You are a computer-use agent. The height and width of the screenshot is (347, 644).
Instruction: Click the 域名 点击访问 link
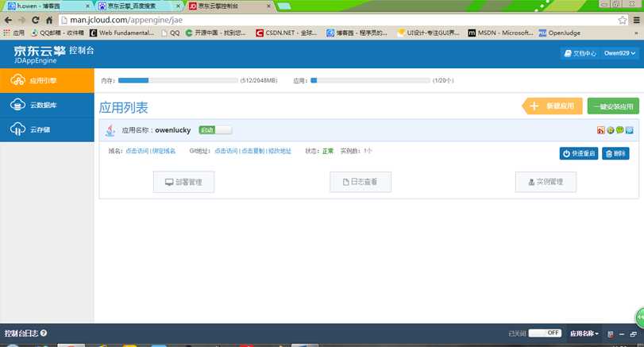137,151
